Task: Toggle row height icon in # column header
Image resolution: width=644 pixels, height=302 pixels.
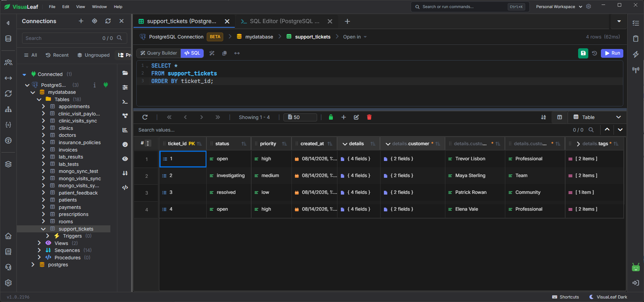Action: click(148, 143)
